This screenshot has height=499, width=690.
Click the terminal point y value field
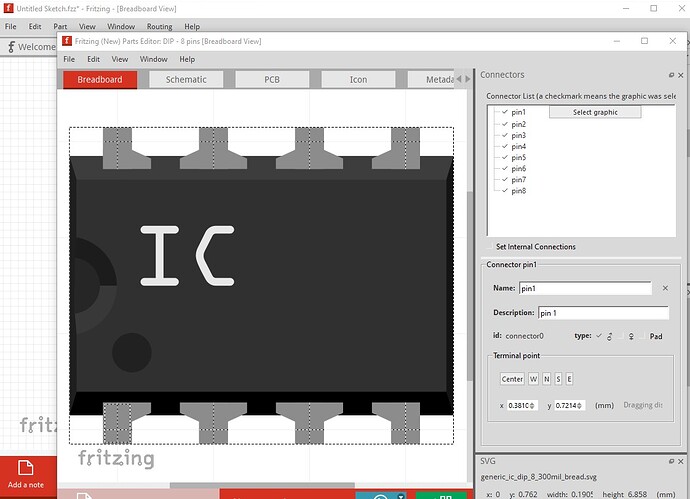[570, 405]
